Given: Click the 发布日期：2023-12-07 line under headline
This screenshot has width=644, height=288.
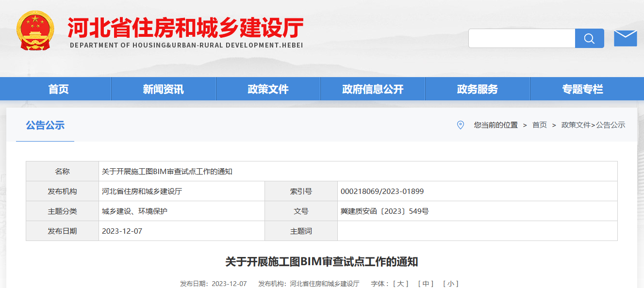Looking at the screenshot, I should pyautogui.click(x=214, y=284).
